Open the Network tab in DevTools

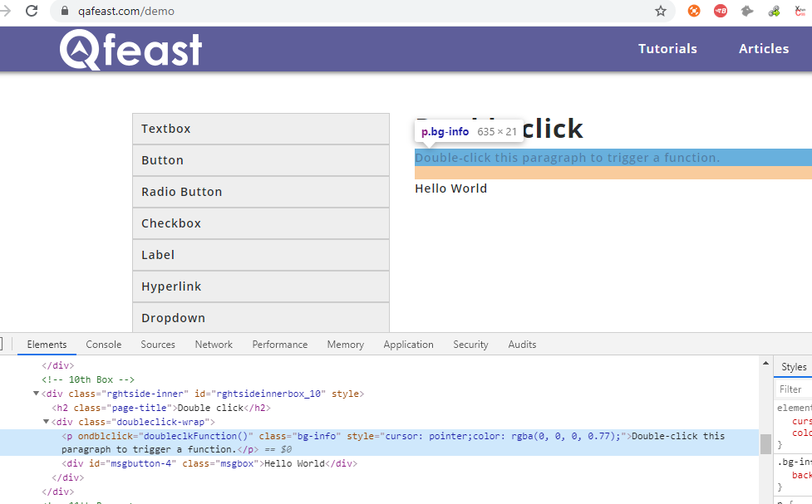214,344
